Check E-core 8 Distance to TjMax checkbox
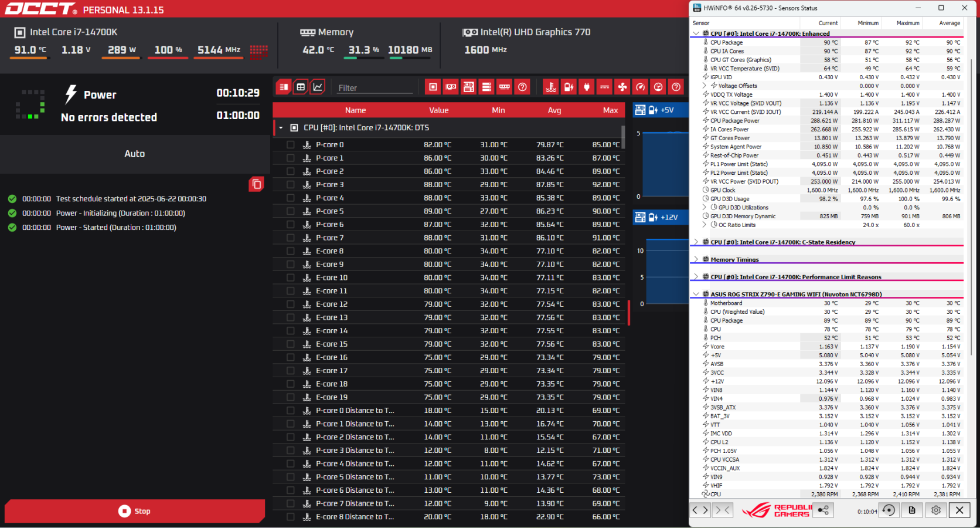Image resolution: width=980 pixels, height=528 pixels. click(x=290, y=517)
